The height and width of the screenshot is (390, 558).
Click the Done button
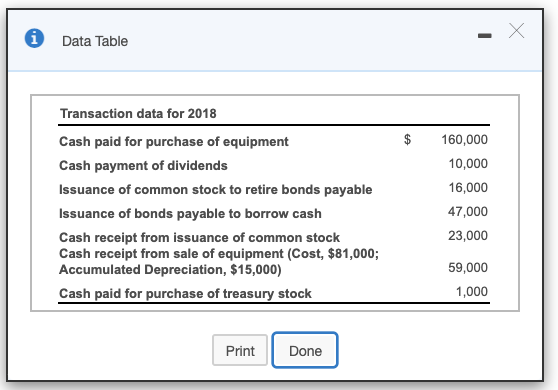305,350
